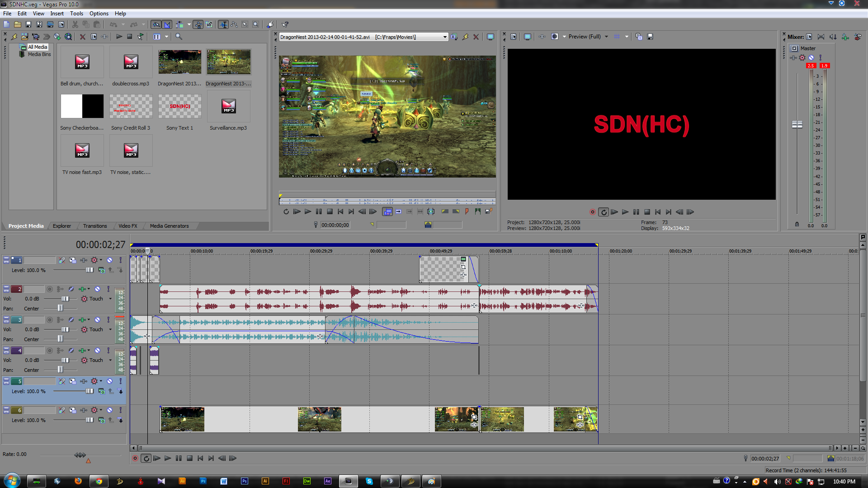The width and height of the screenshot is (868, 488).
Task: Select the Sony Credit Roll 3 thumbnail
Action: click(x=131, y=107)
